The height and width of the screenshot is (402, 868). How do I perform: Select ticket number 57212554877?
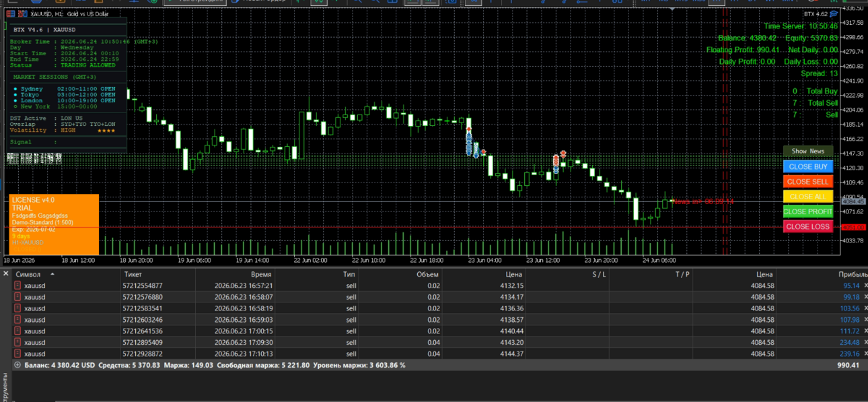pyautogui.click(x=143, y=286)
